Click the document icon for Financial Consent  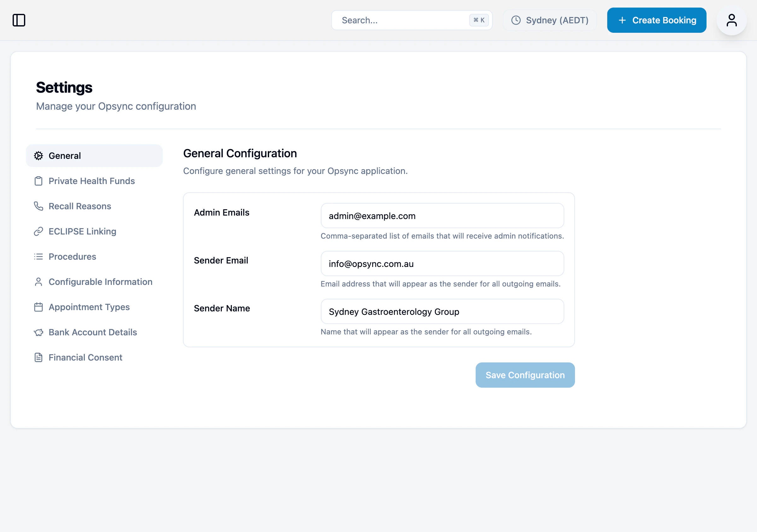click(x=38, y=357)
